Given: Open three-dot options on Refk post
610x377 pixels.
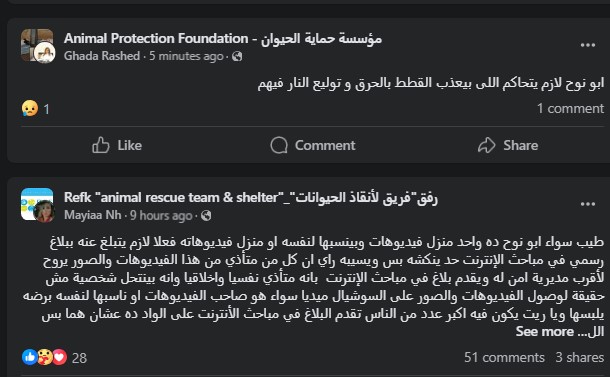Looking at the screenshot, I should 587,204.
